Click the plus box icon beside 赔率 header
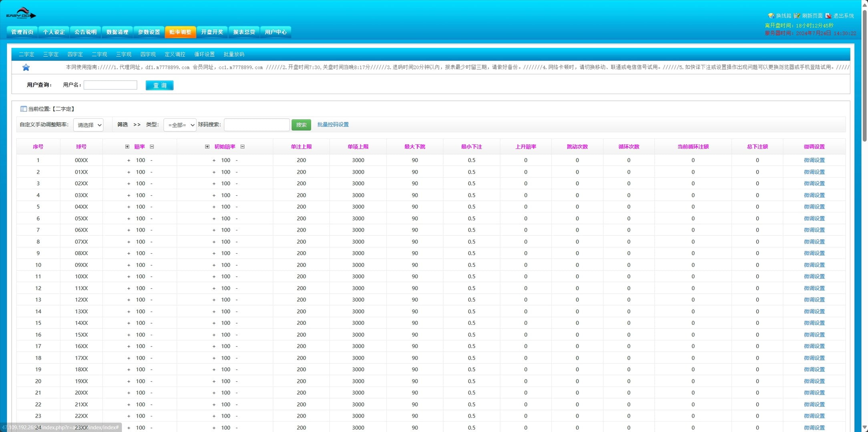Image resolution: width=868 pixels, height=432 pixels. [x=127, y=147]
